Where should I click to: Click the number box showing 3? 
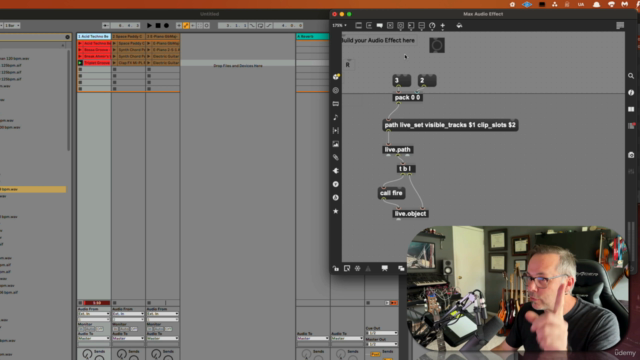(402, 80)
